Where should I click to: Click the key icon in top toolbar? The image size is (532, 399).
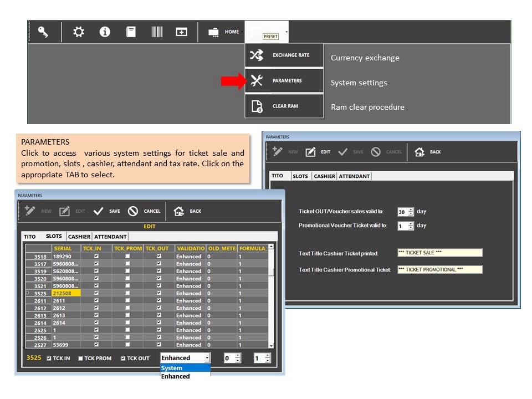(x=43, y=32)
